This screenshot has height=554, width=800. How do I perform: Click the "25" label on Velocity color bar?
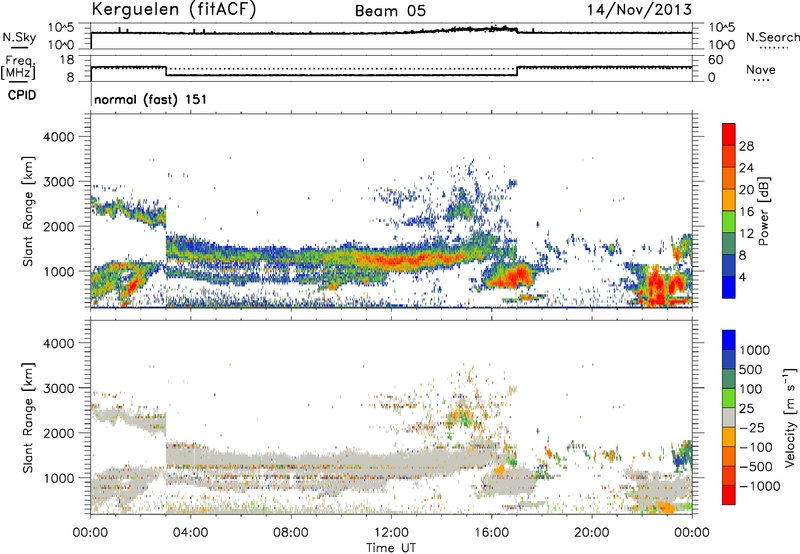pyautogui.click(x=746, y=409)
